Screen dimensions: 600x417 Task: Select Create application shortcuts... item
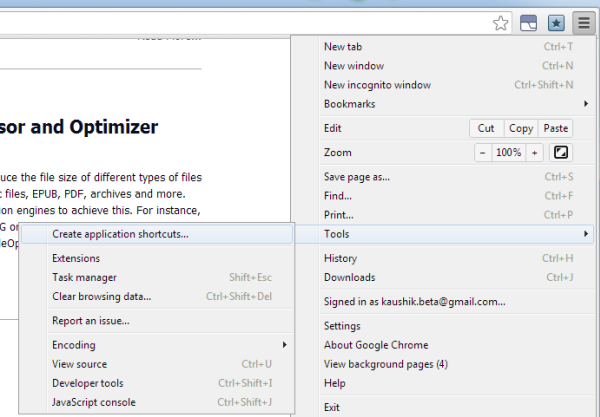pos(157,234)
